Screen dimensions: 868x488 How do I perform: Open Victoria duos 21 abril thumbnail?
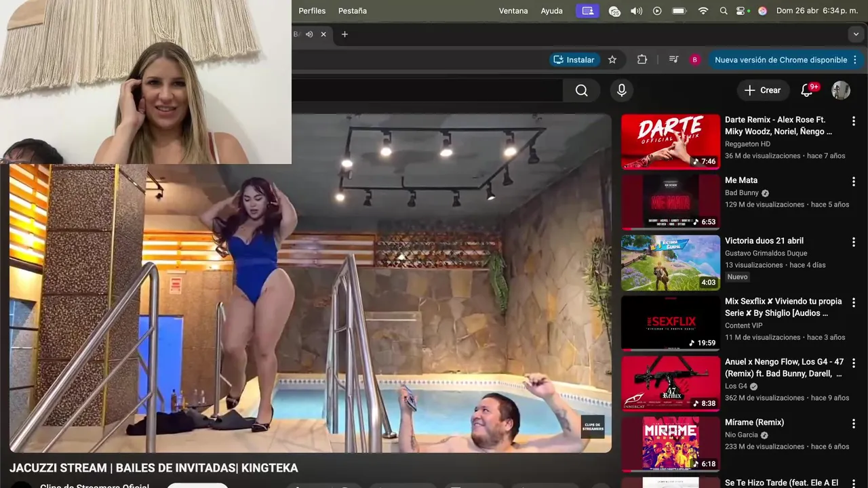pyautogui.click(x=671, y=262)
